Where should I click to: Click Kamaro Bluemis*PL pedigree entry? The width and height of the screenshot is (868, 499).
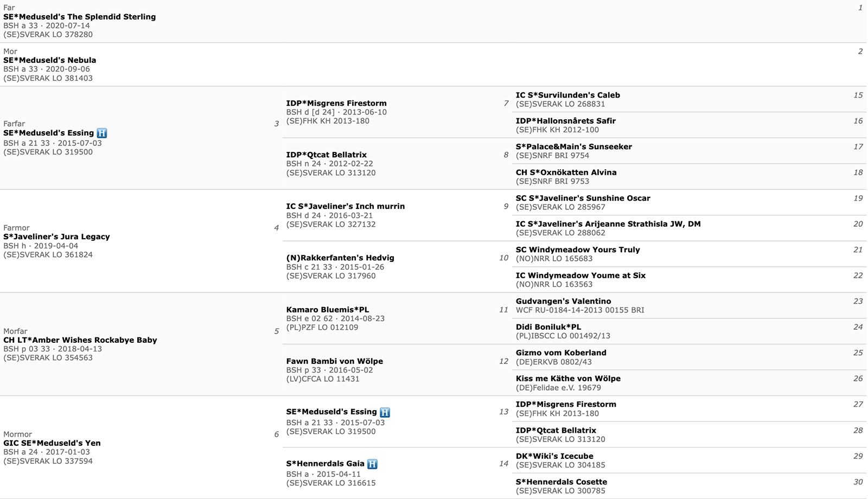[x=328, y=310]
